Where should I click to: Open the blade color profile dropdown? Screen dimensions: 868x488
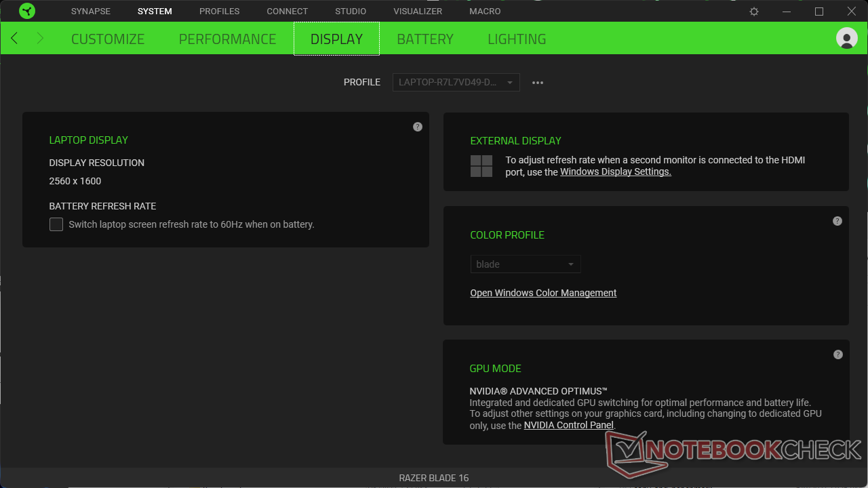tap(526, 264)
